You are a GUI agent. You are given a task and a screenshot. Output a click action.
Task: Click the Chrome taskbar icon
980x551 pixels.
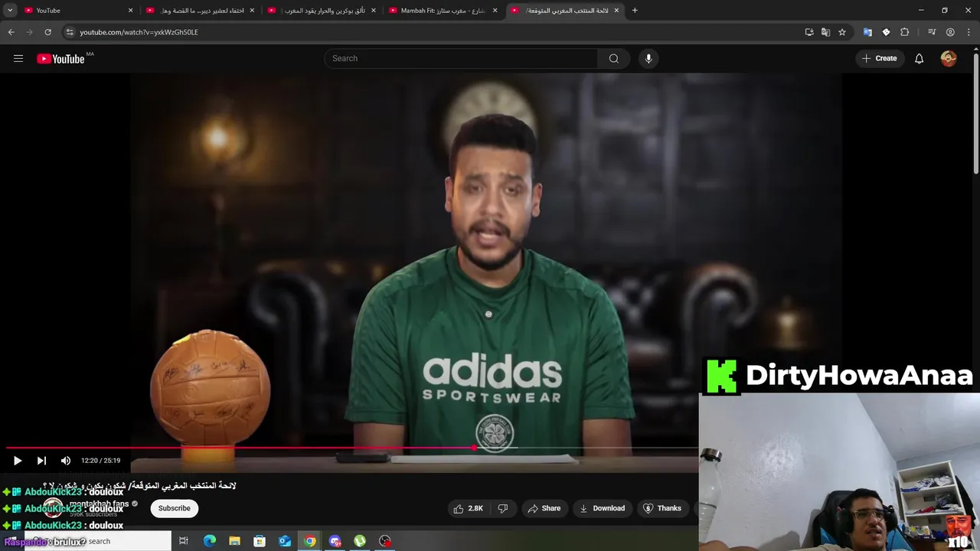coord(310,541)
